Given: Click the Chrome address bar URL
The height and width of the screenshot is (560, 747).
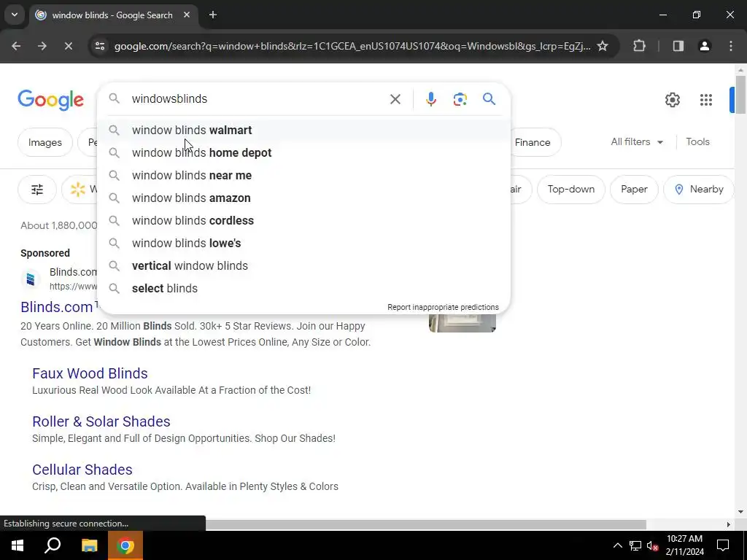Looking at the screenshot, I should point(352,46).
